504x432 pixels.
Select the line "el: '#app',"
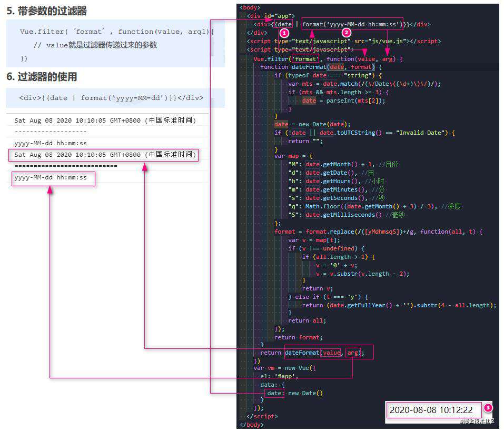tap(279, 376)
